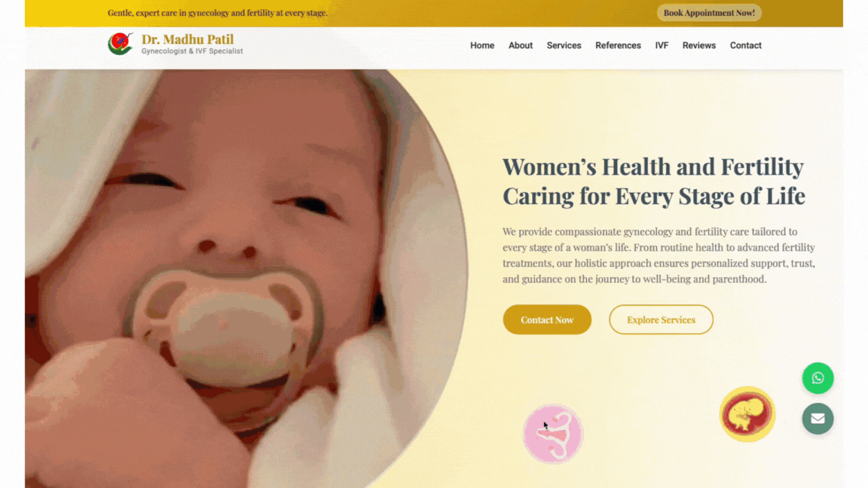Open the Services menu
This screenshot has height=488, width=868.
click(564, 45)
